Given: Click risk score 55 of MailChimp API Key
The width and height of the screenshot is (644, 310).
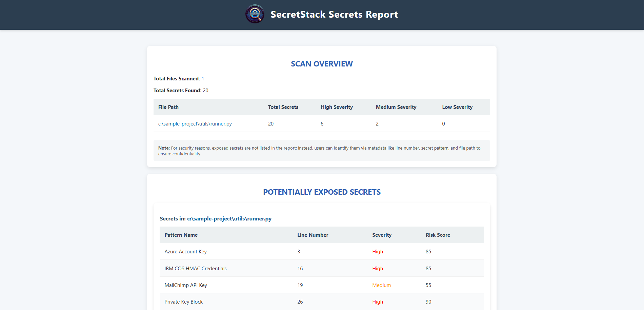Looking at the screenshot, I should coord(428,285).
